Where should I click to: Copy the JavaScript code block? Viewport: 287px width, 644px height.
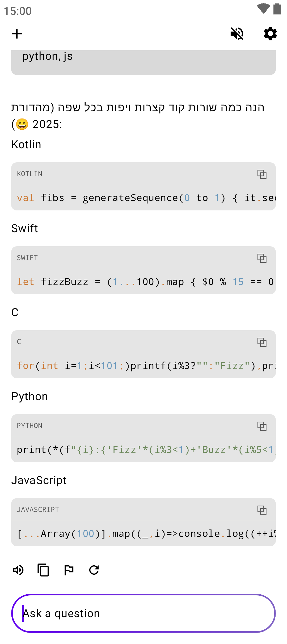coord(262,510)
